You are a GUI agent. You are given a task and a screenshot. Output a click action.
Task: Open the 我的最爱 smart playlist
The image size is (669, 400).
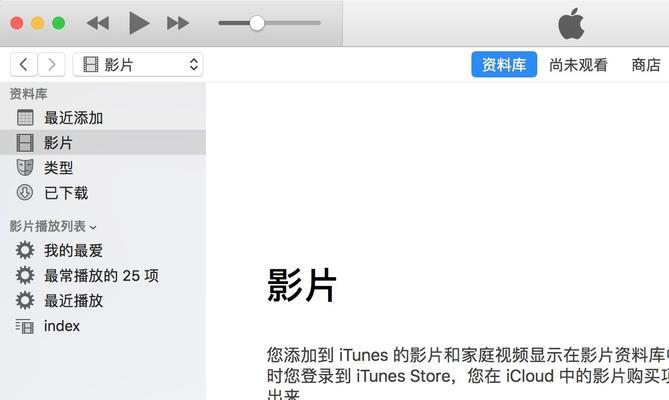tap(102, 250)
